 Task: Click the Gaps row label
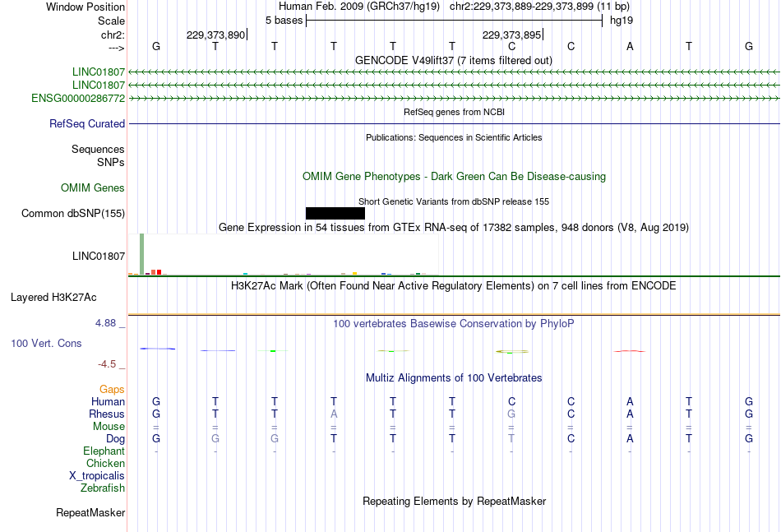click(112, 390)
